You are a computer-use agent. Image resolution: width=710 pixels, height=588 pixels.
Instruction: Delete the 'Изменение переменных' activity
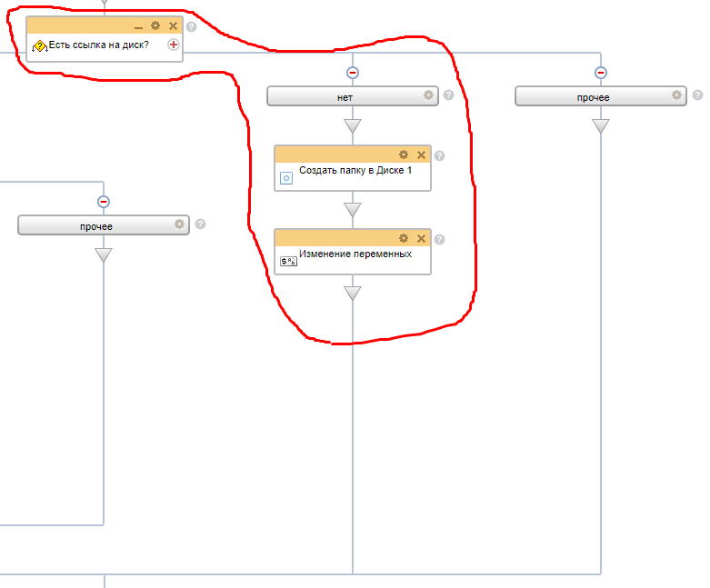[421, 238]
